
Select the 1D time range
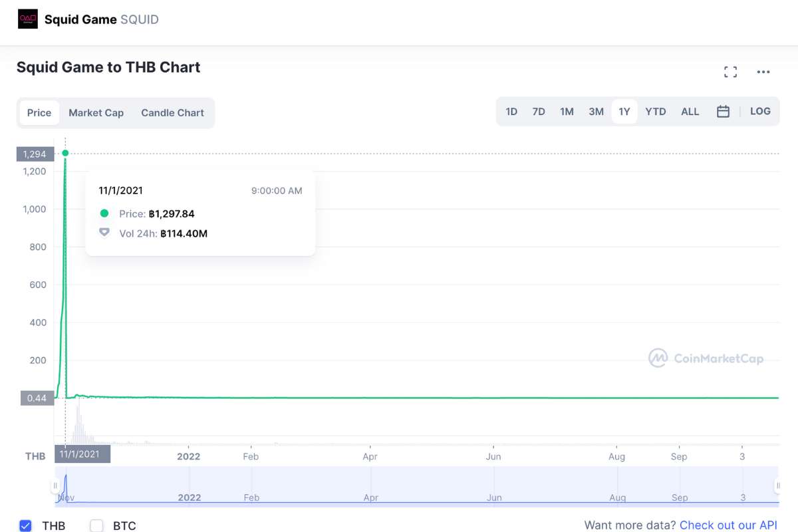tap(511, 111)
